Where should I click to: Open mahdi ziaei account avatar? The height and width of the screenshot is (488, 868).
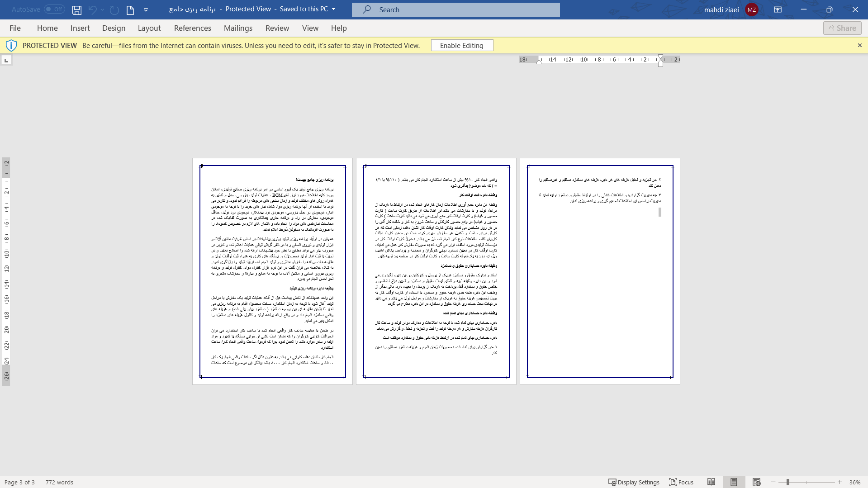(x=752, y=9)
